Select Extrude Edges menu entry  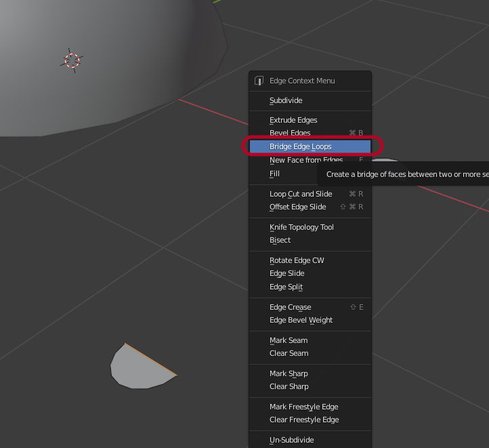(x=310, y=120)
